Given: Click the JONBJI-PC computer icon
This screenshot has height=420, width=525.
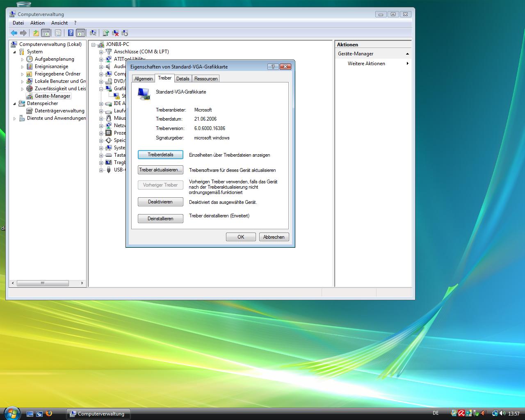Looking at the screenshot, I should click(x=101, y=44).
